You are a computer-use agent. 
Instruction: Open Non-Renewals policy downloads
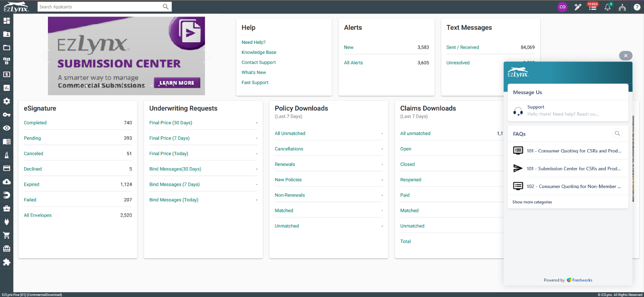coord(290,195)
